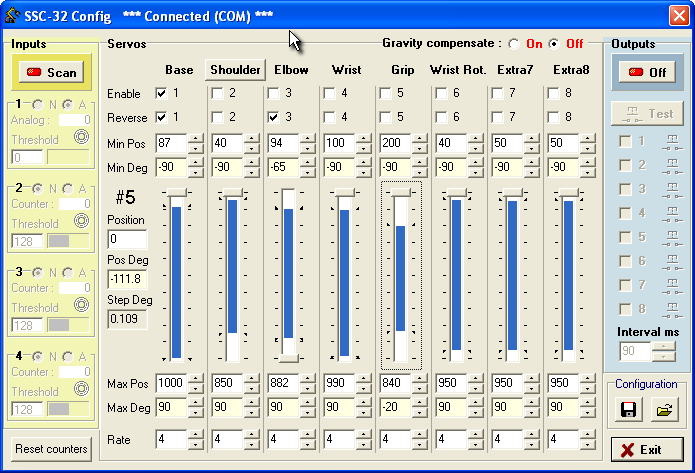Increase Elbow Min Deg with up arrow
The image size is (695, 473).
pyautogui.click(x=307, y=162)
